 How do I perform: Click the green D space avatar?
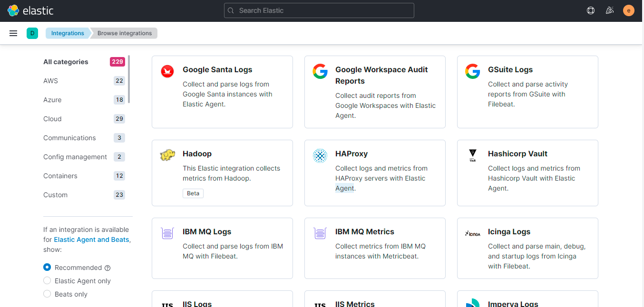32,33
